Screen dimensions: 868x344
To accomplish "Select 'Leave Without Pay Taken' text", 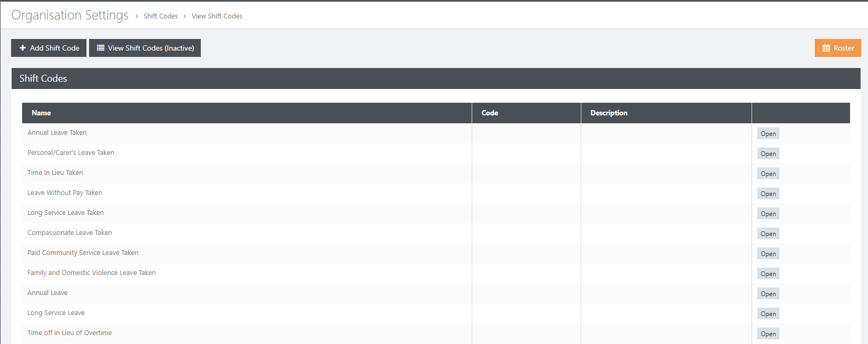I will coord(65,193).
